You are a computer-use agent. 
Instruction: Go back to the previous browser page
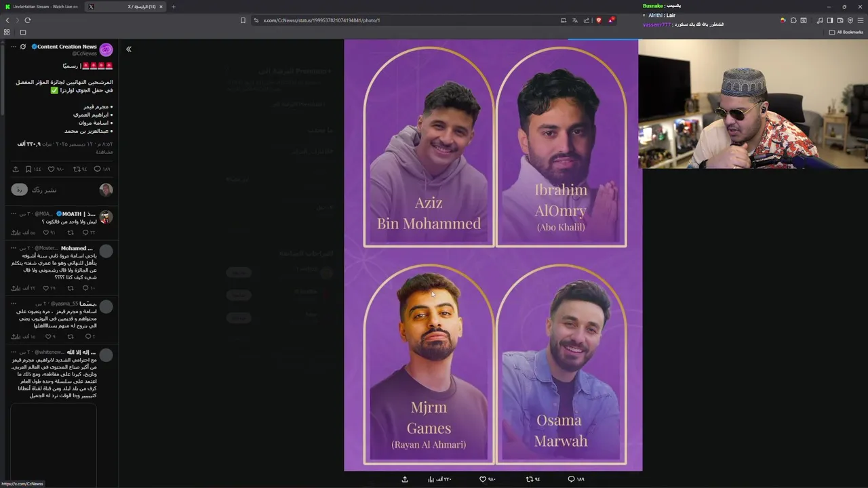pos(7,20)
